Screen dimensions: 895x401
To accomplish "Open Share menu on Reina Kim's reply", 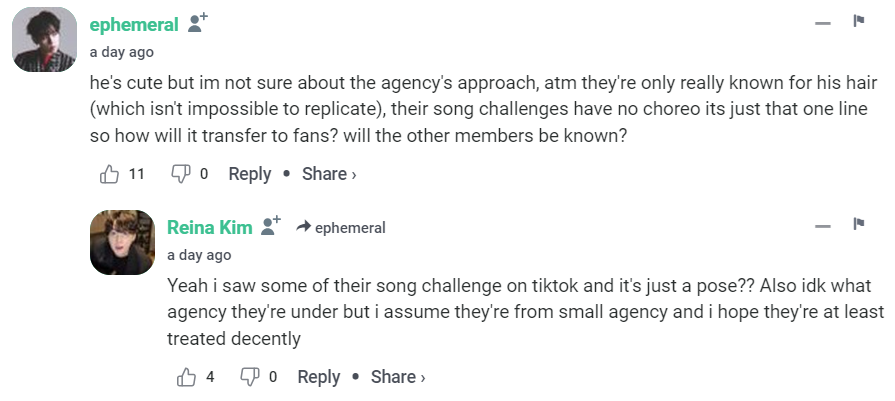I will click(398, 377).
